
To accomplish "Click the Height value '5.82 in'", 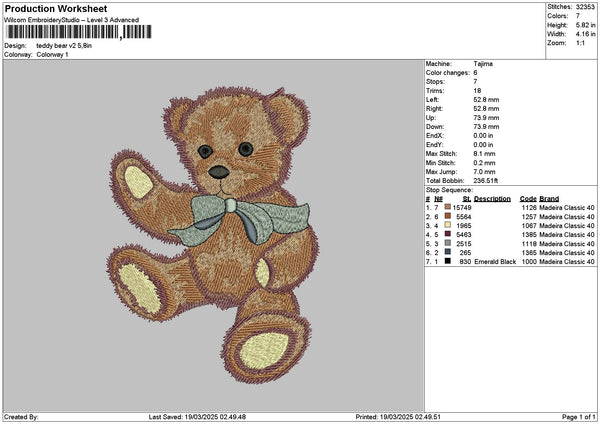I will (585, 25).
